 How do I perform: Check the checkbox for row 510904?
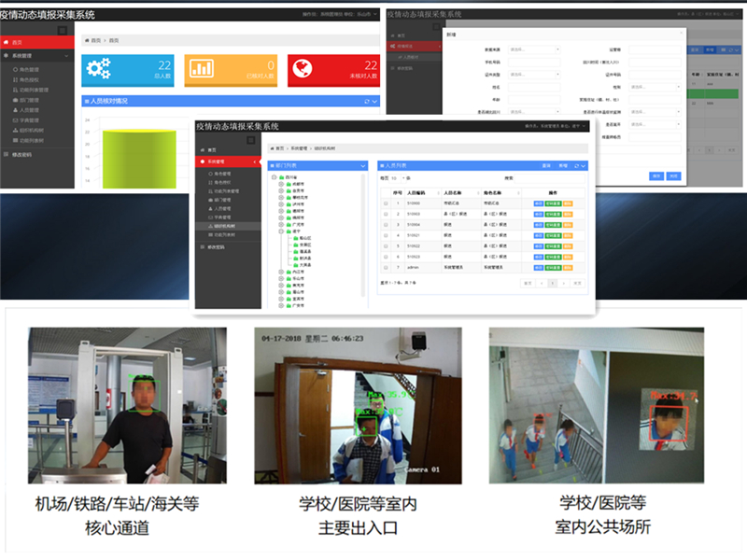tap(386, 224)
